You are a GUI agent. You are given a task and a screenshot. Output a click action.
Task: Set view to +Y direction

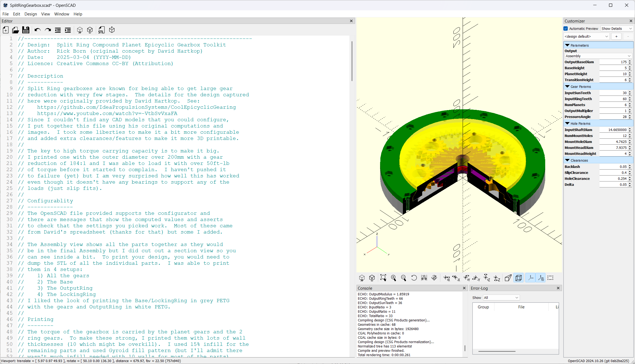pyautogui.click(x=467, y=278)
